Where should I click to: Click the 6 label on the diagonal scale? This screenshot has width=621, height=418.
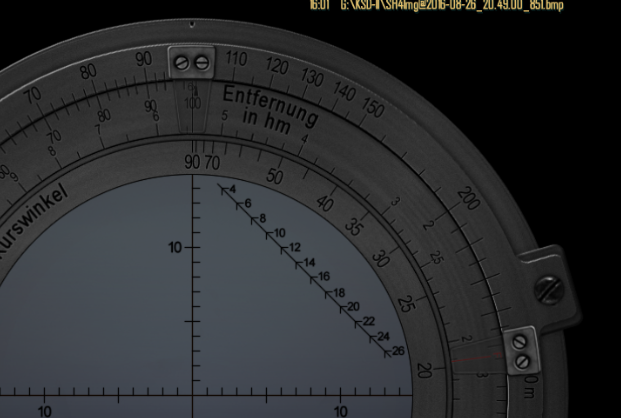(248, 204)
